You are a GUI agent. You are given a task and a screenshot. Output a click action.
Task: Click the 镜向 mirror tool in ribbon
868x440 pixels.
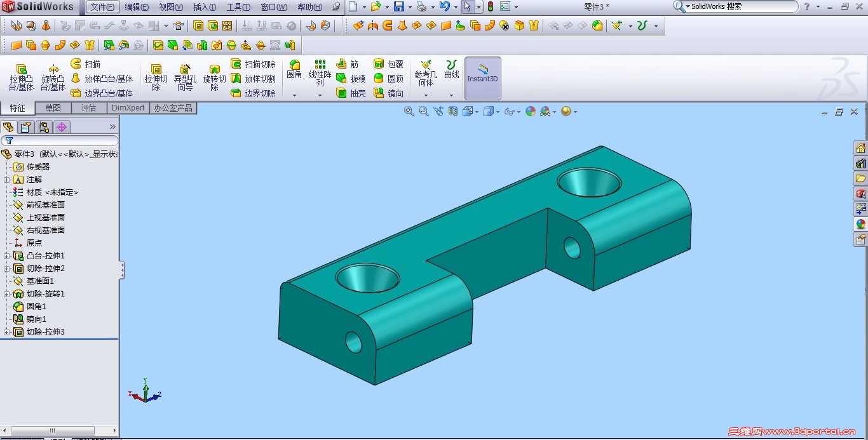tap(388, 93)
